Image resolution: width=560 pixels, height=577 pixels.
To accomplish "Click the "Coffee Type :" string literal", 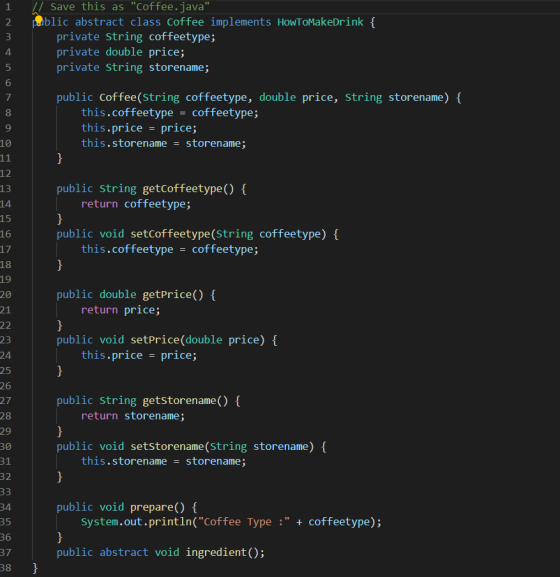I will click(244, 522).
